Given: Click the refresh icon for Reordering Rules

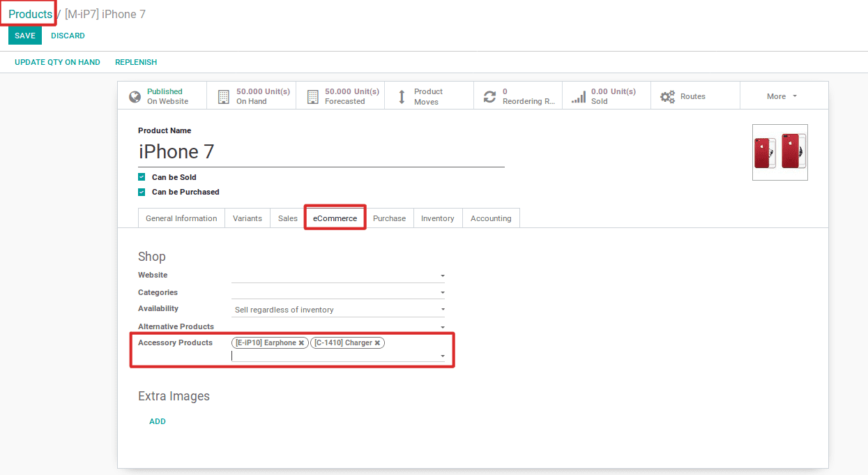Looking at the screenshot, I should click(x=490, y=96).
